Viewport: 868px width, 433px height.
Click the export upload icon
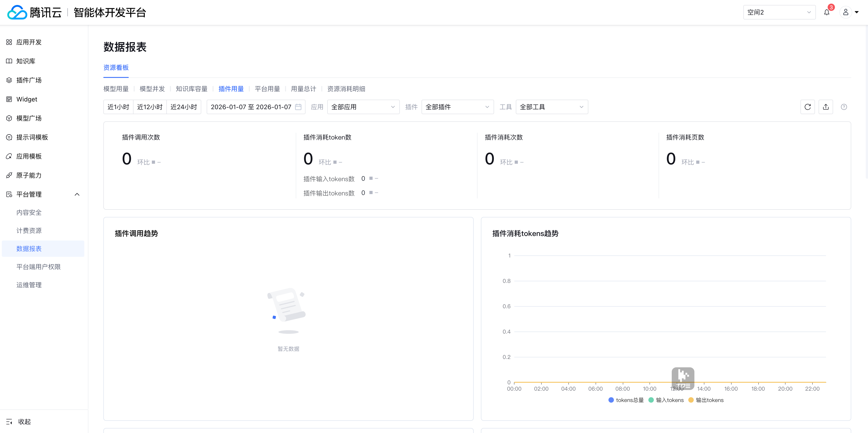pos(826,107)
